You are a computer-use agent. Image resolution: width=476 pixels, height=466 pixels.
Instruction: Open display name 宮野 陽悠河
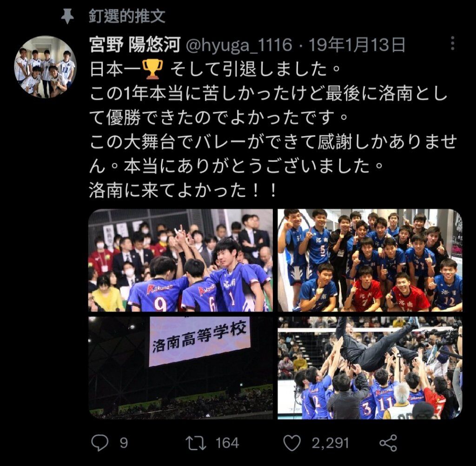point(135,45)
